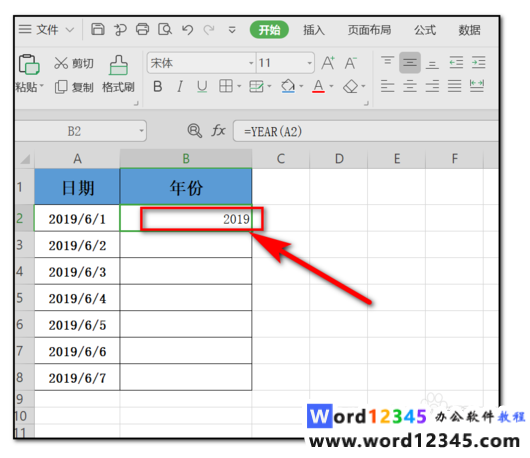Screen dimensions: 530x458
Task: Select column A header
Action: pyautogui.click(x=77, y=159)
